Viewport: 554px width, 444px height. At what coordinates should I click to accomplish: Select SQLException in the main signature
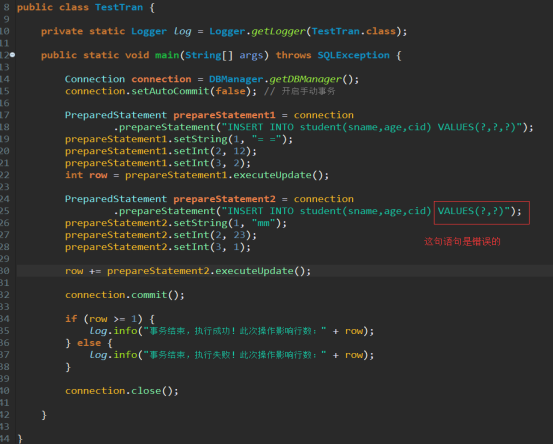point(353,55)
